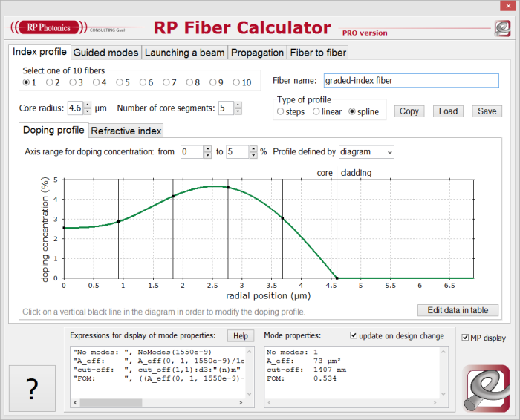Click vertical segment line near 0.9 µm
520x420 pixels.
click(x=118, y=229)
